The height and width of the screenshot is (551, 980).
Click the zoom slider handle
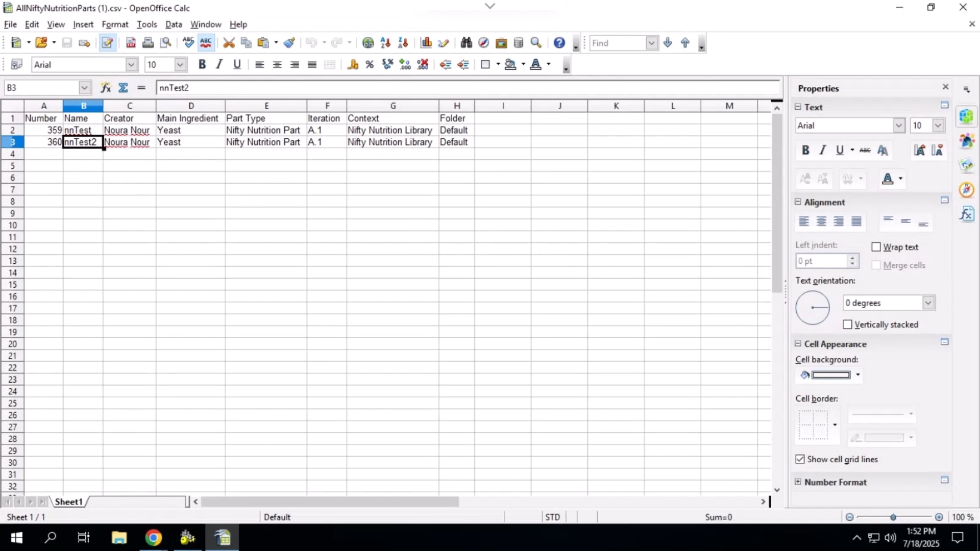click(893, 517)
